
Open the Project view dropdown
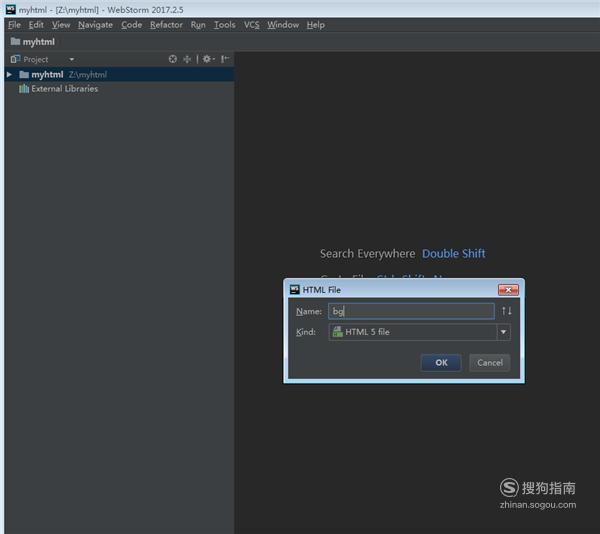click(x=72, y=59)
